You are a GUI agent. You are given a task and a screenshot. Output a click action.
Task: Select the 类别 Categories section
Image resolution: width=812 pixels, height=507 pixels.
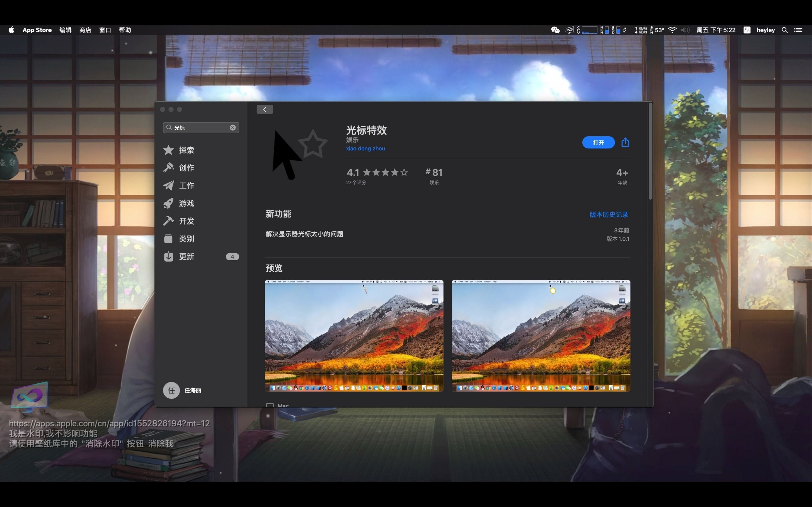(186, 239)
